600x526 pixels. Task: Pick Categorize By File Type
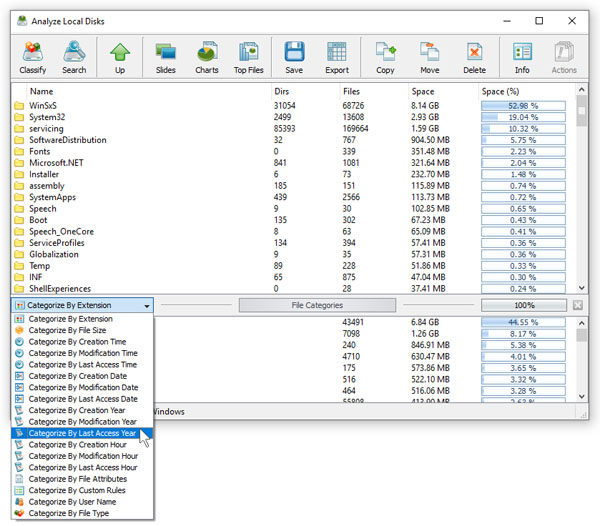point(82,513)
